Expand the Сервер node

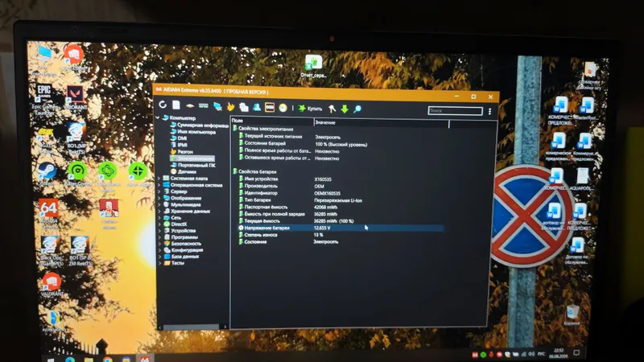(x=159, y=191)
